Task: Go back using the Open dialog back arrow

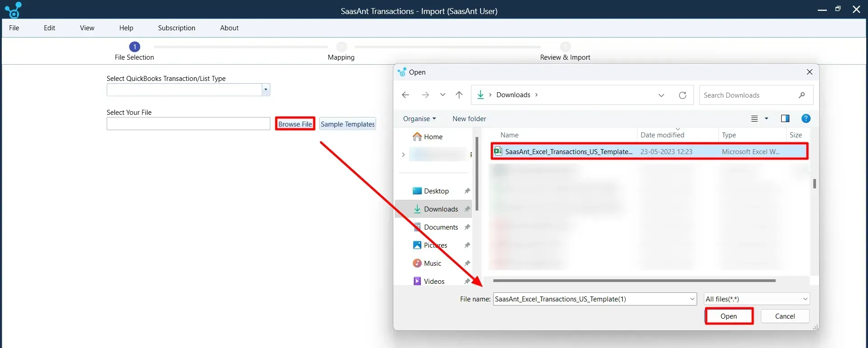Action: [406, 95]
